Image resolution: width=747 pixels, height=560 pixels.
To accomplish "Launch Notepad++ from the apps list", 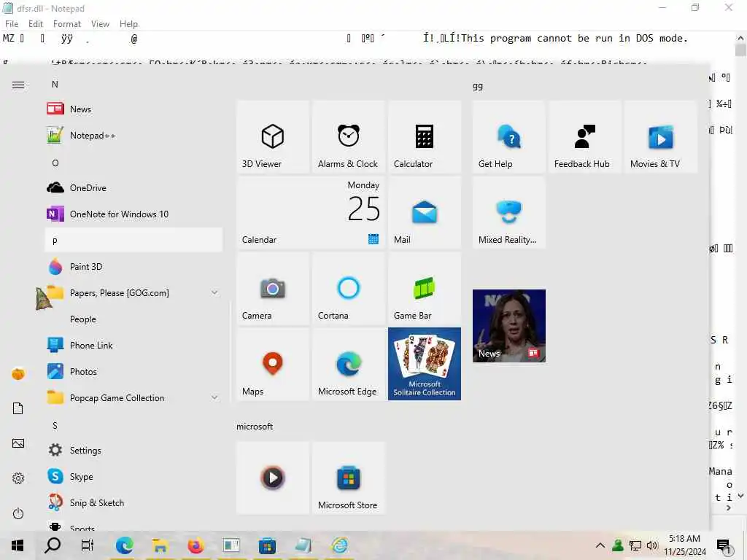I will 133,136.
